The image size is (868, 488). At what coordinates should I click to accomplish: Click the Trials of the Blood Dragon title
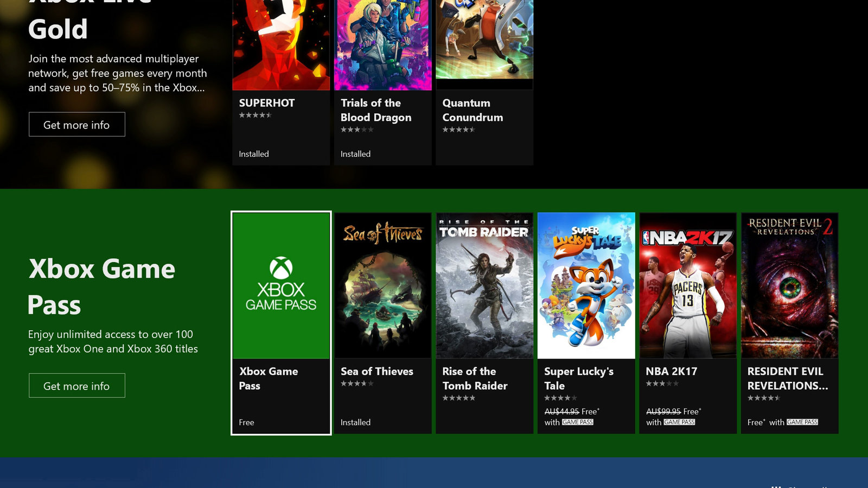pyautogui.click(x=376, y=110)
